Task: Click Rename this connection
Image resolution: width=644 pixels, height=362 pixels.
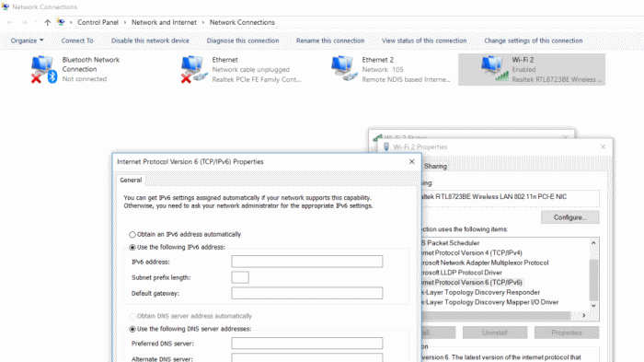Action: click(x=330, y=41)
